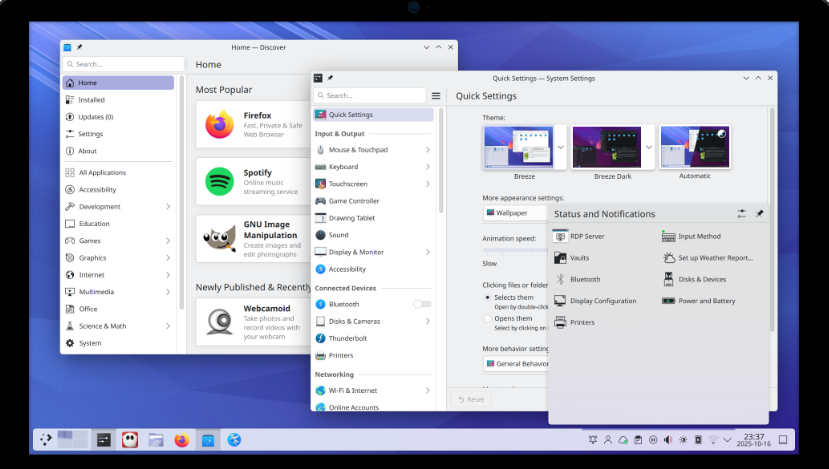829x469 pixels.
Task: Select Power and Battery entry
Action: click(706, 301)
